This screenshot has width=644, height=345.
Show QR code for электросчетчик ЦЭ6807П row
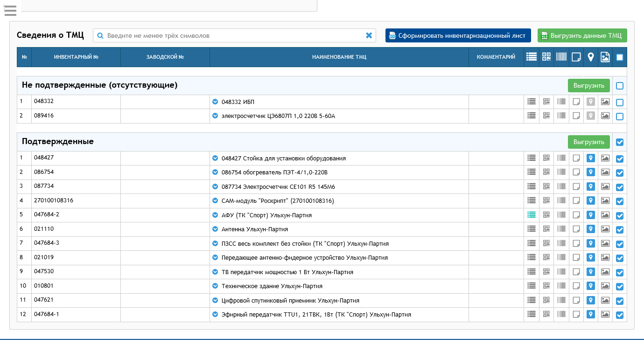tap(546, 116)
